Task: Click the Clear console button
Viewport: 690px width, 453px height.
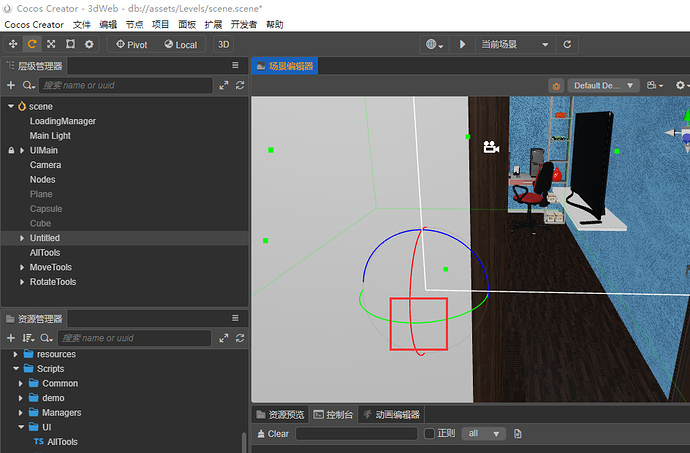Action: point(273,434)
